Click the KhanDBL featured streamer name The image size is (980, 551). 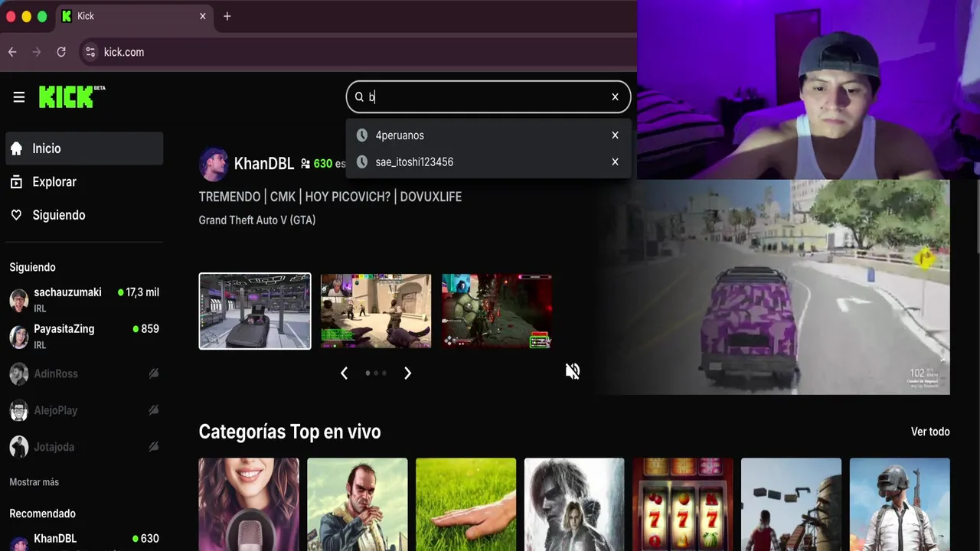[264, 164]
